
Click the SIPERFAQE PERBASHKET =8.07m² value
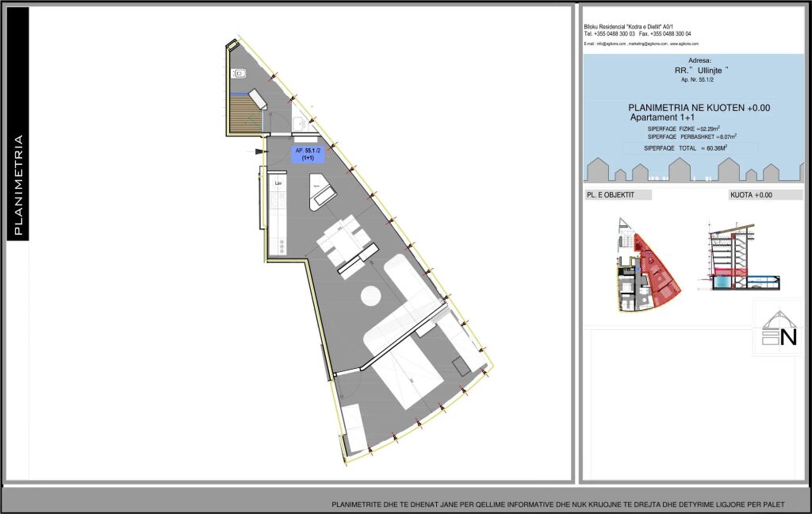tap(691, 136)
